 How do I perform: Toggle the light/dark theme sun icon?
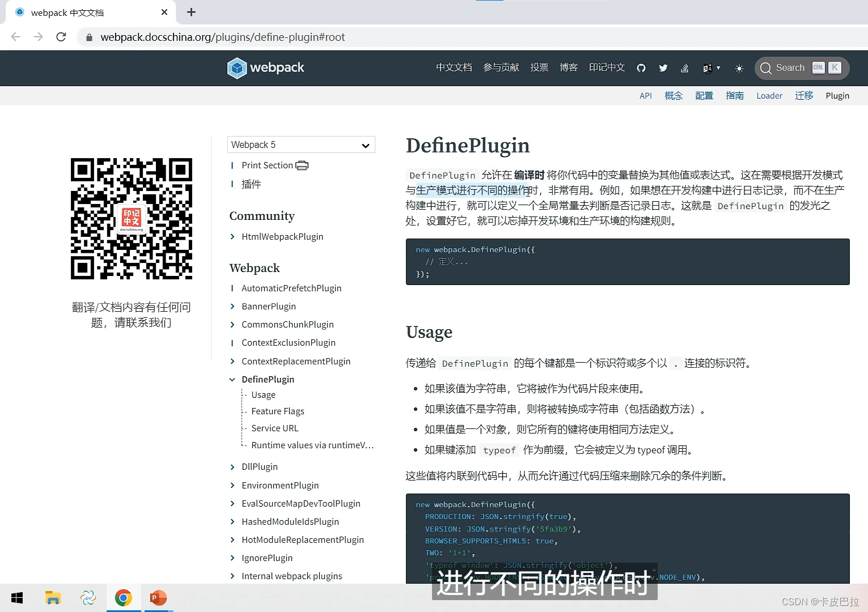pyautogui.click(x=739, y=68)
